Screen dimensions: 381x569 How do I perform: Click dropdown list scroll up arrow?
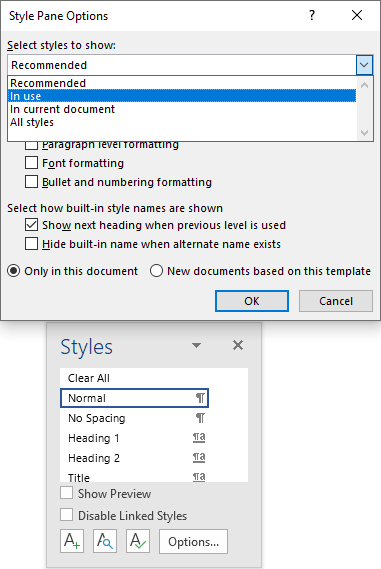pos(365,85)
